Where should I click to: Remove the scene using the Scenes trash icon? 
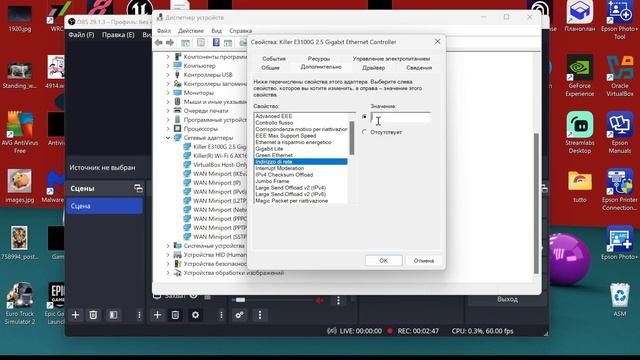[x=93, y=315]
